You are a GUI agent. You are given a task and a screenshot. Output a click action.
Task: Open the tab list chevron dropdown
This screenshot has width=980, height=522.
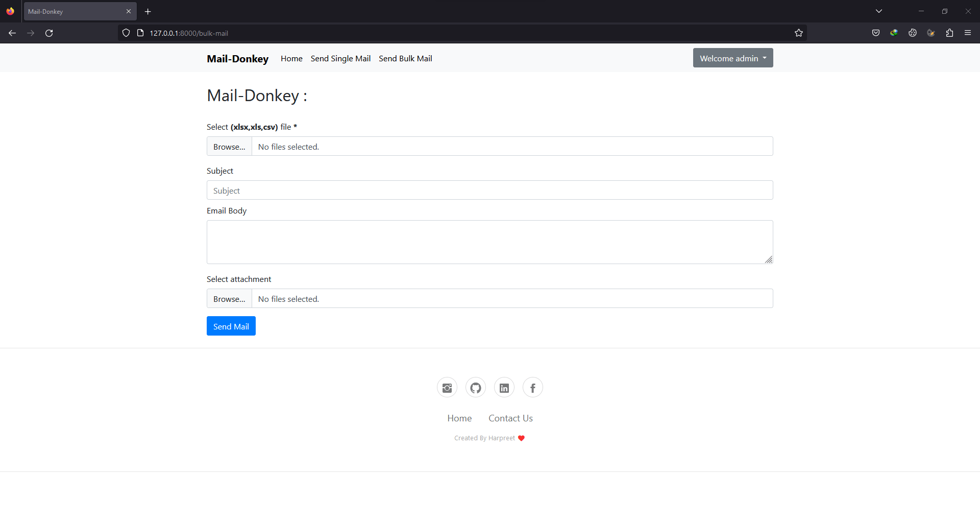879,11
